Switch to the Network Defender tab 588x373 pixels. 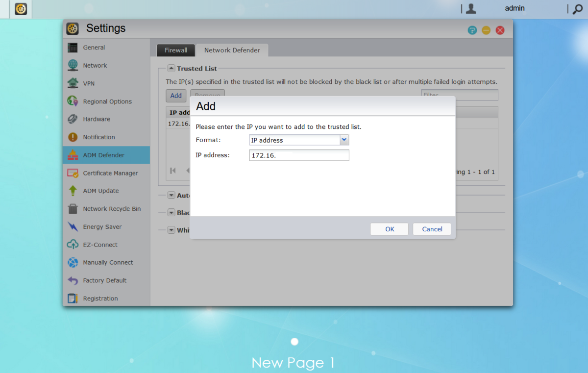click(231, 50)
